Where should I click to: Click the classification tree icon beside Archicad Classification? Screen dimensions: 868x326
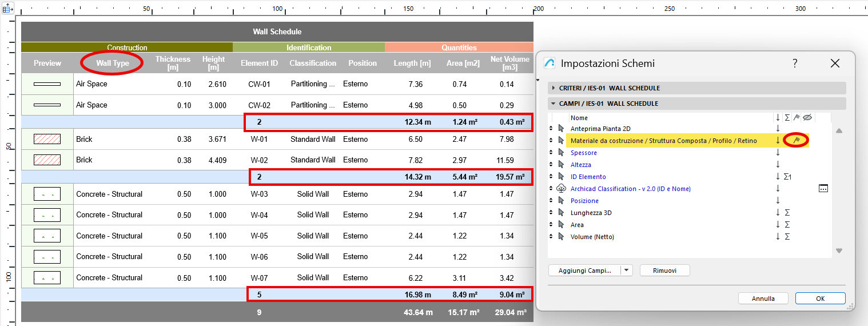tap(560, 188)
